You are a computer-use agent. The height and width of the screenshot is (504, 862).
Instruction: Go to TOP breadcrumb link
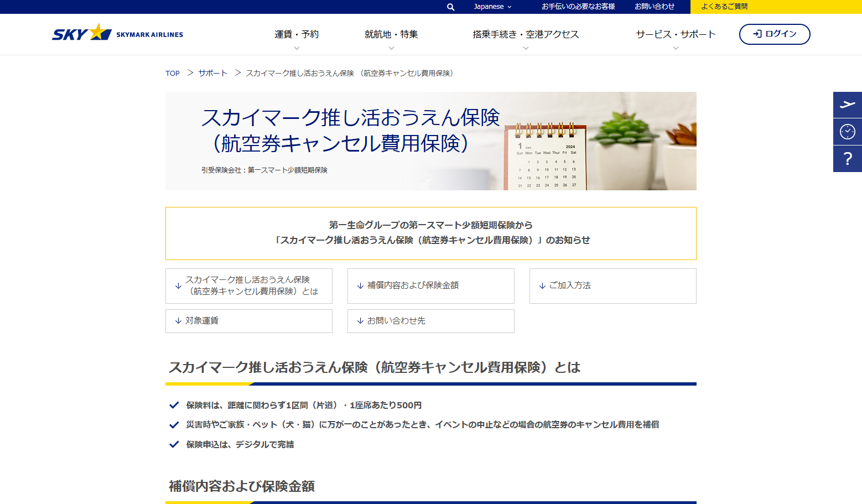tap(173, 73)
